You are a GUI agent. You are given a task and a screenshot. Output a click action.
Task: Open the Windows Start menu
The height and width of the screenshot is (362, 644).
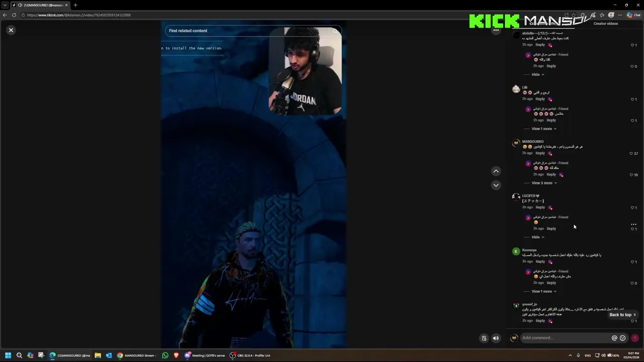8,355
